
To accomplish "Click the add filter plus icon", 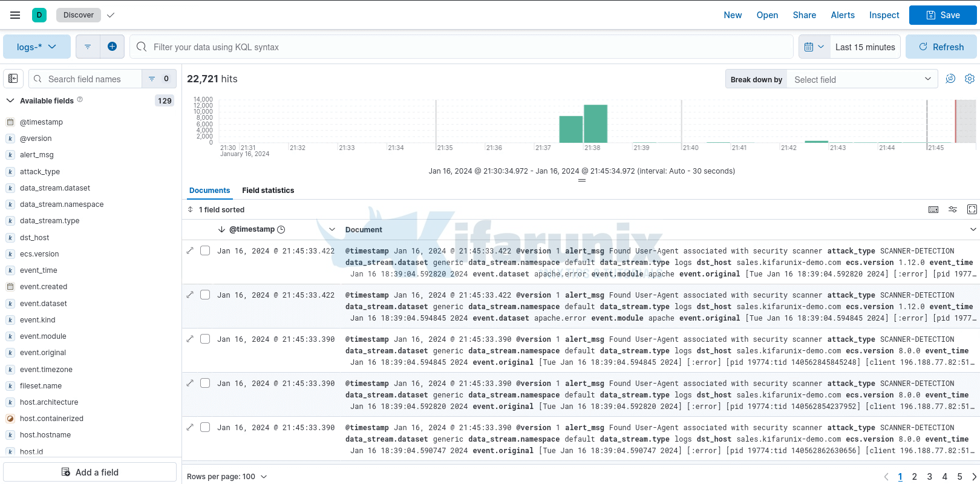I will [x=112, y=47].
